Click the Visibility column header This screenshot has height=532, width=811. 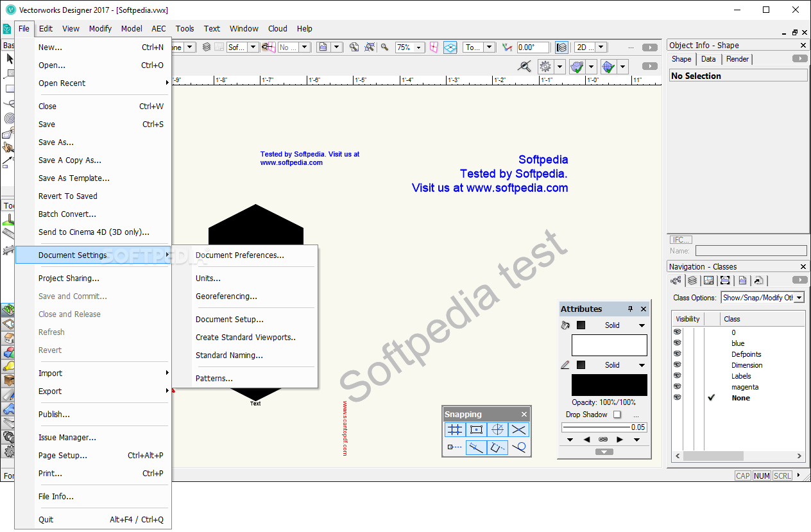click(x=688, y=319)
